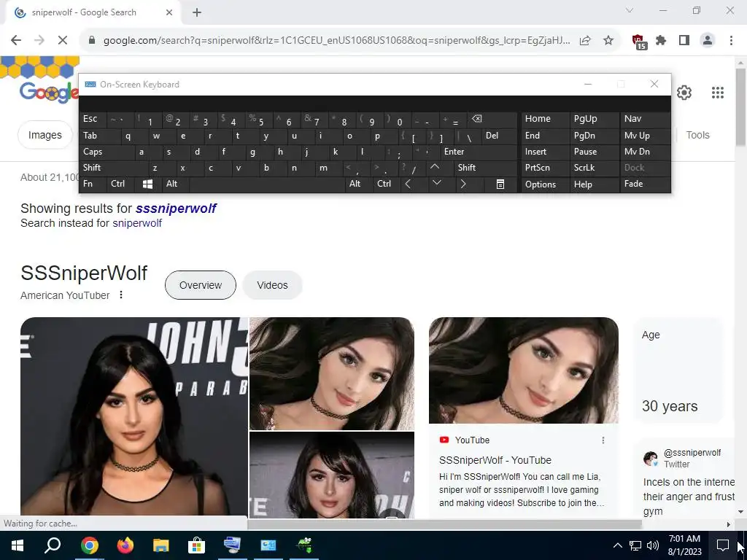
Task: Search instead for sniperwolf link
Action: [137, 223]
